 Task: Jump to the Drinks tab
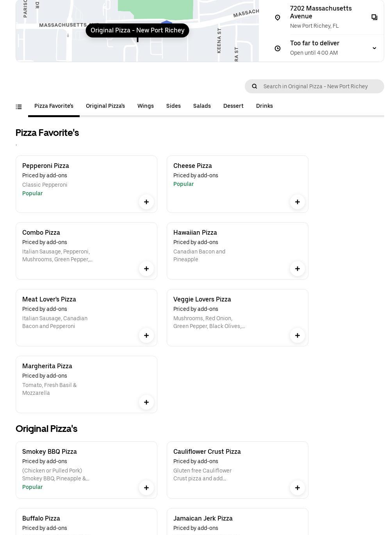[x=264, y=106]
